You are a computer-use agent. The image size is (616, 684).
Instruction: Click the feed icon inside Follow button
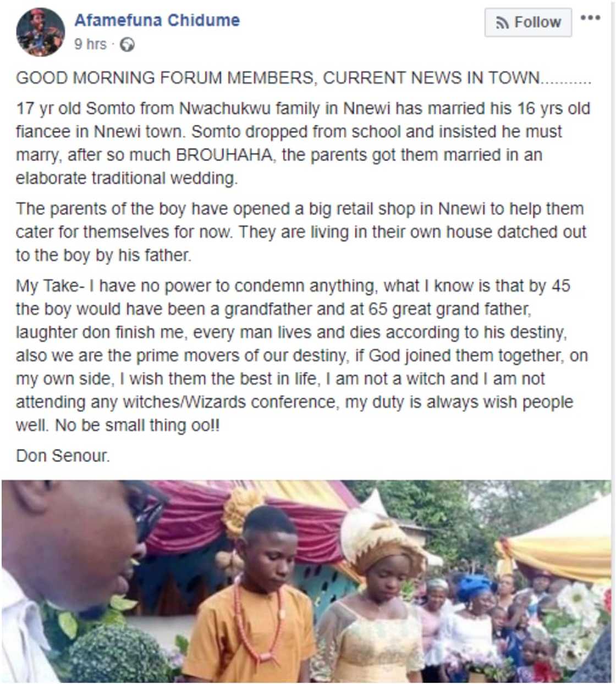pos(502,23)
